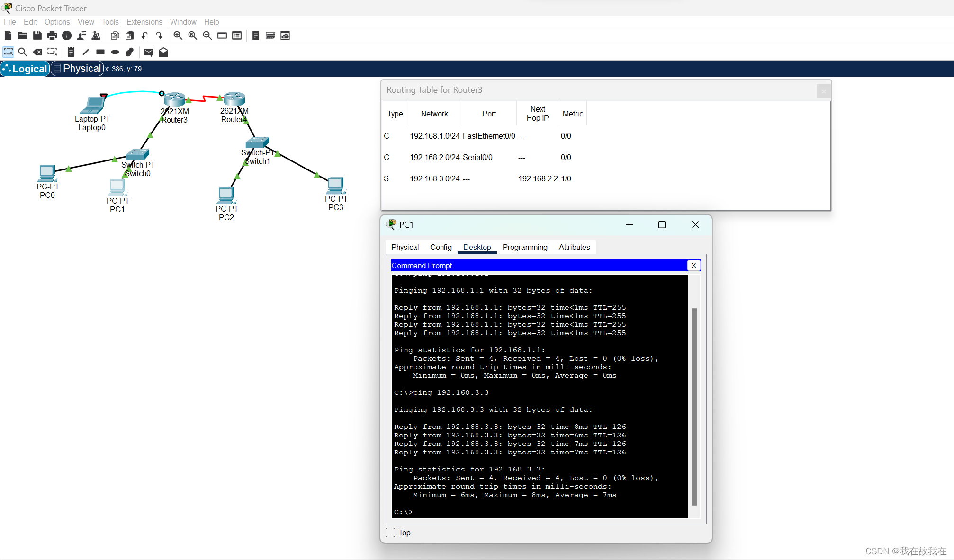Switch to Physical workspace view
This screenshot has height=560, width=954.
pyautogui.click(x=77, y=69)
